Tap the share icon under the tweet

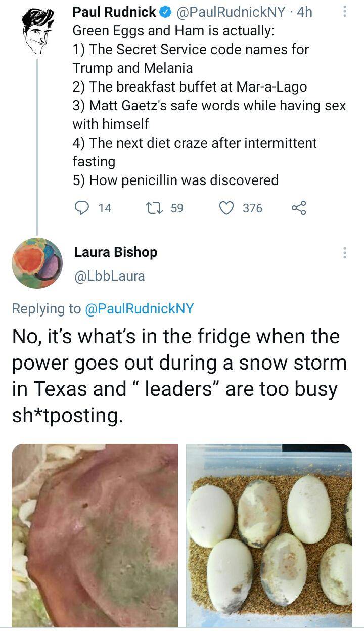pos(299,208)
